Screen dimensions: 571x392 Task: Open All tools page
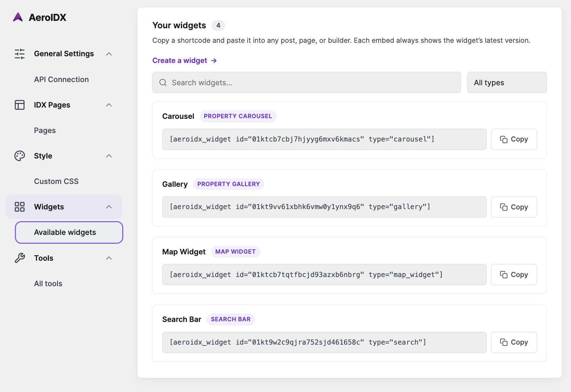pyautogui.click(x=48, y=283)
